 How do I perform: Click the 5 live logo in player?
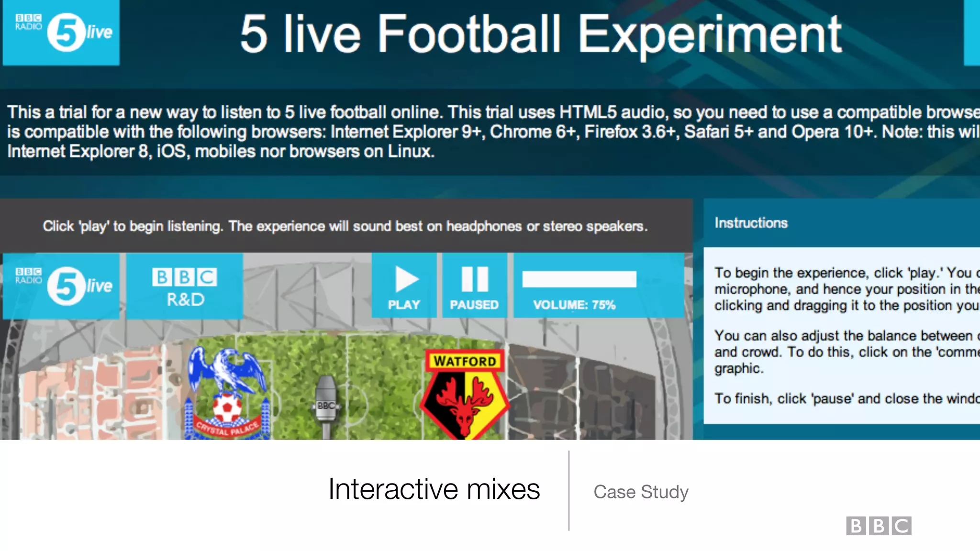pyautogui.click(x=61, y=286)
